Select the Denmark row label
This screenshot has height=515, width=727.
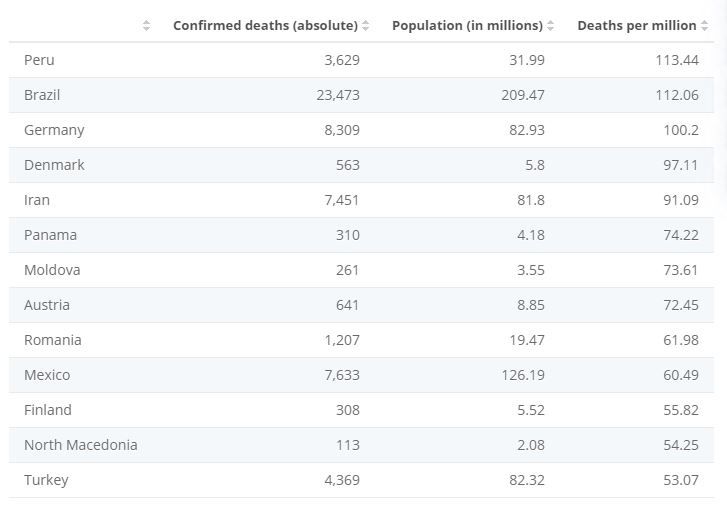point(54,165)
